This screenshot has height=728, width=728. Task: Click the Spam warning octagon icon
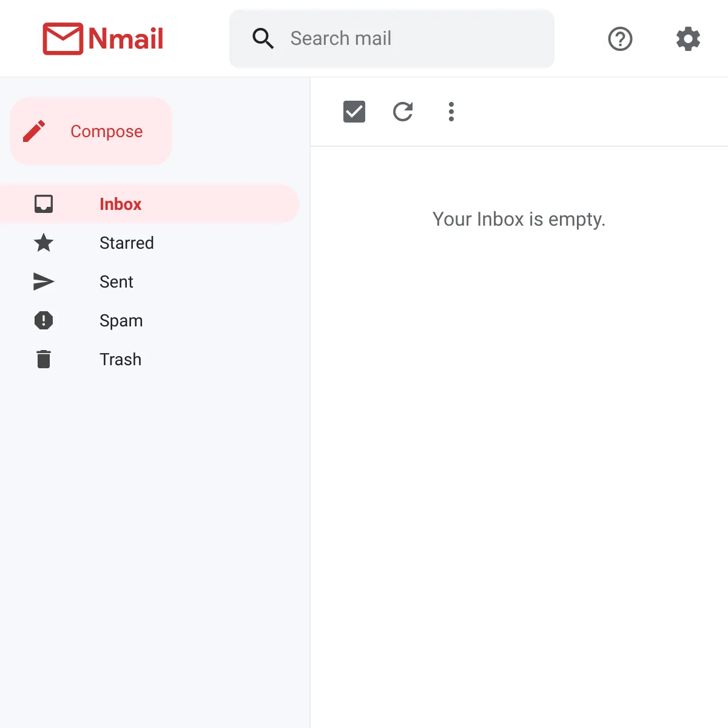pyautogui.click(x=44, y=320)
